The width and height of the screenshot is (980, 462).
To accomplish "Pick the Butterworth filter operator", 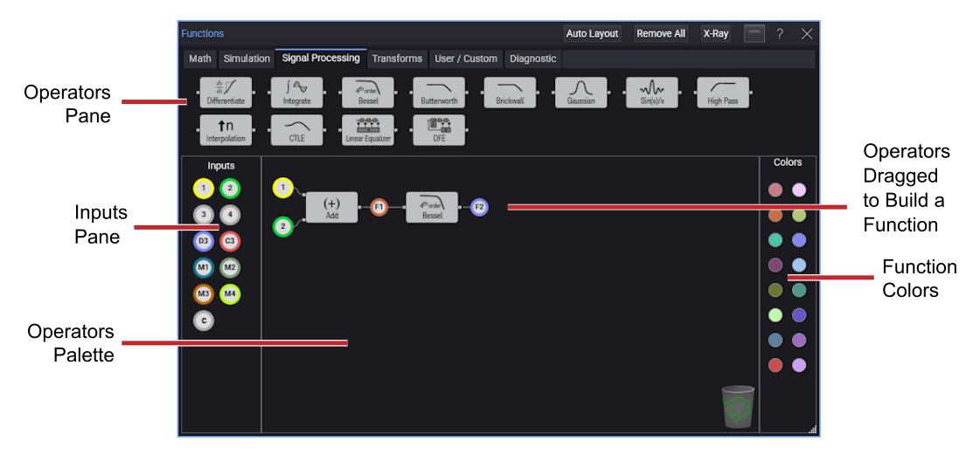I will point(439,92).
